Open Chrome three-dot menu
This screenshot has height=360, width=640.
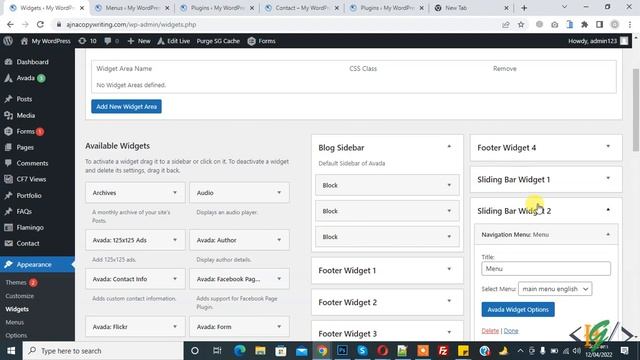point(630,24)
